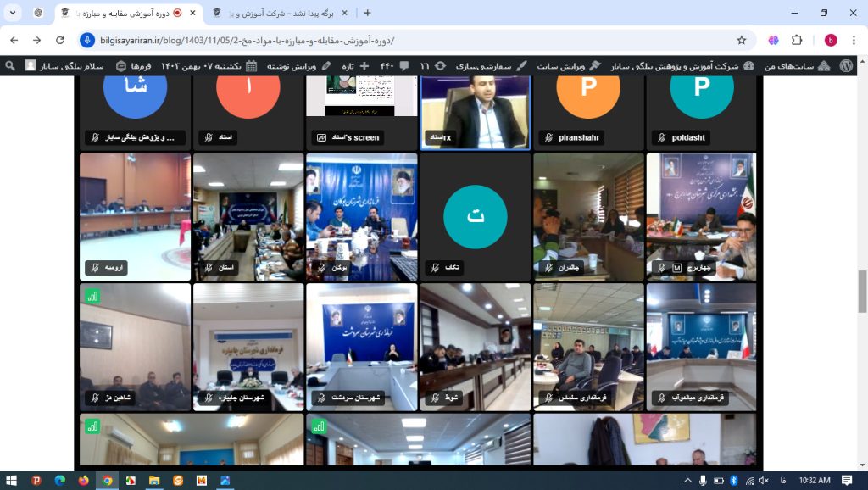868x490 pixels.
Task: Bookmark this page with the star icon
Action: coord(742,40)
